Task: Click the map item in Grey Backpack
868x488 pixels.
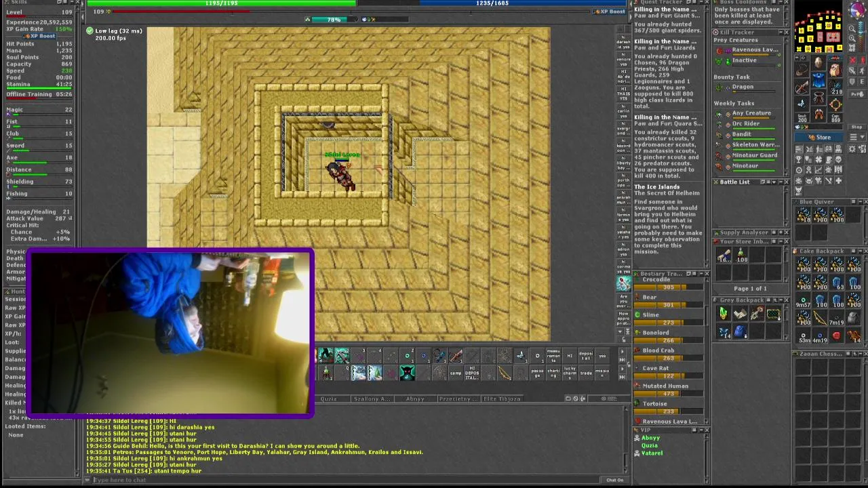Action: pyautogui.click(x=740, y=313)
